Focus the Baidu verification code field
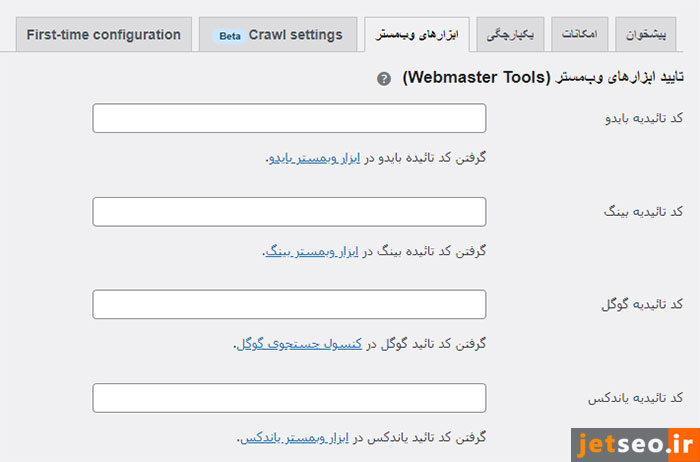 click(x=289, y=118)
